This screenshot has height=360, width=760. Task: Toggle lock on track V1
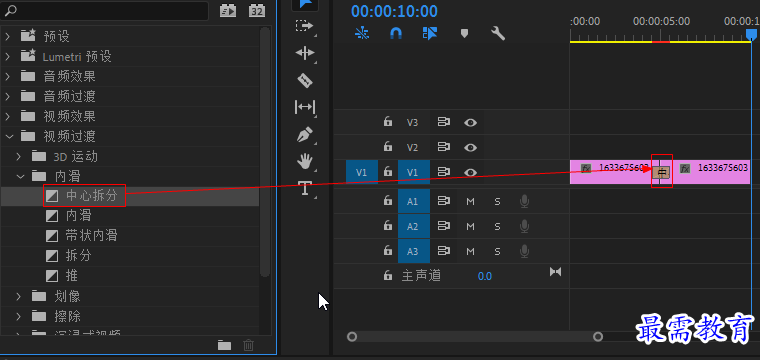click(x=388, y=172)
